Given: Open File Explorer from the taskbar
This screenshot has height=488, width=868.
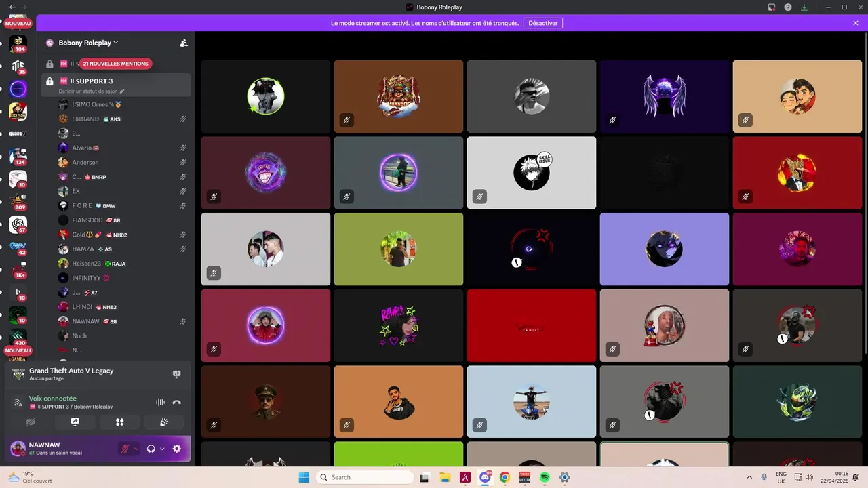Looking at the screenshot, I should pyautogui.click(x=445, y=477).
